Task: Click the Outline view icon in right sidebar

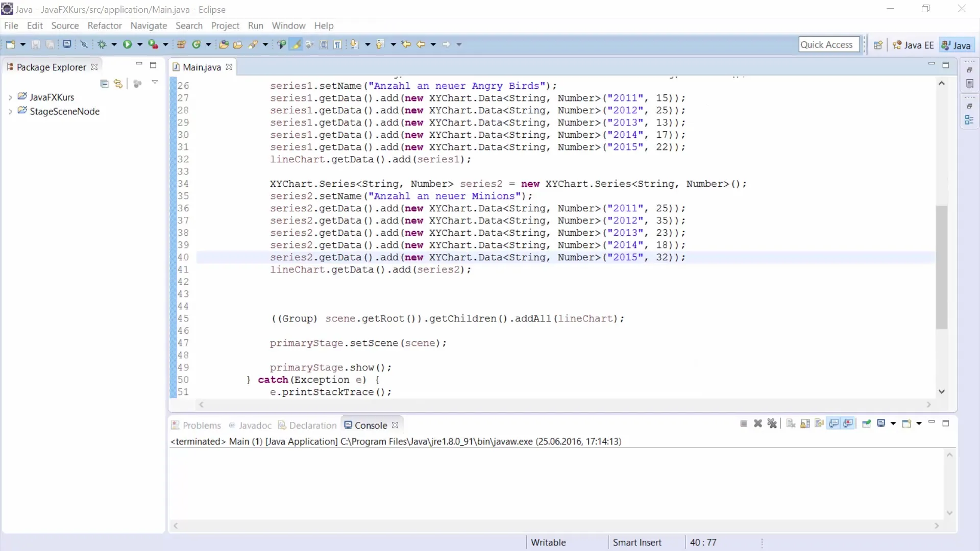Action: [969, 120]
